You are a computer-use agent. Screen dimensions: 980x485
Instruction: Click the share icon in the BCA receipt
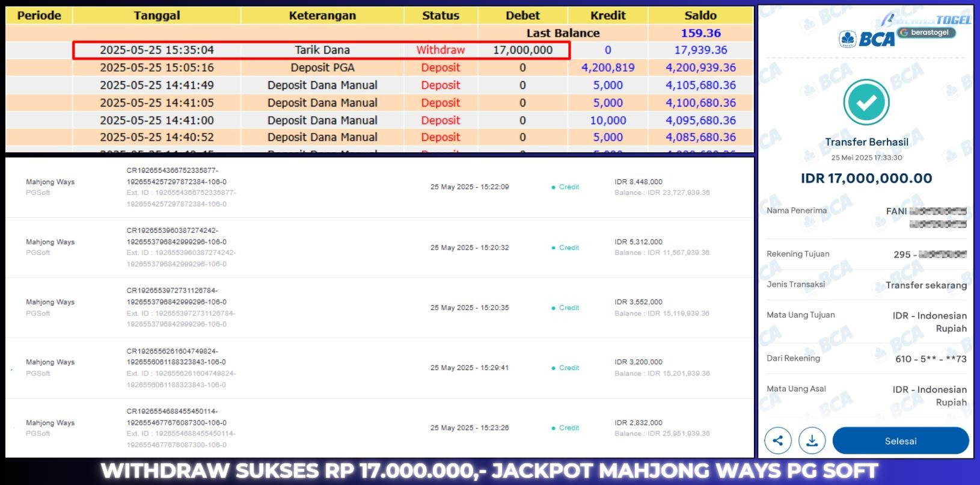tap(777, 441)
